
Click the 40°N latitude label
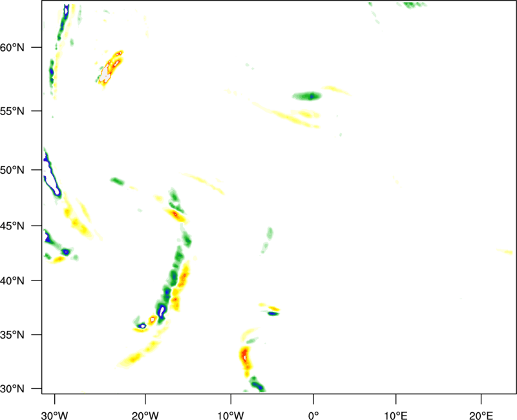click(x=12, y=280)
